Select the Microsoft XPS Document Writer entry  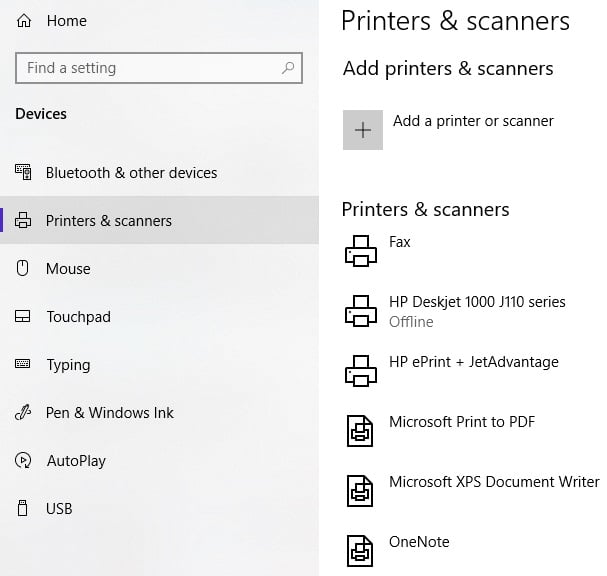coord(493,482)
